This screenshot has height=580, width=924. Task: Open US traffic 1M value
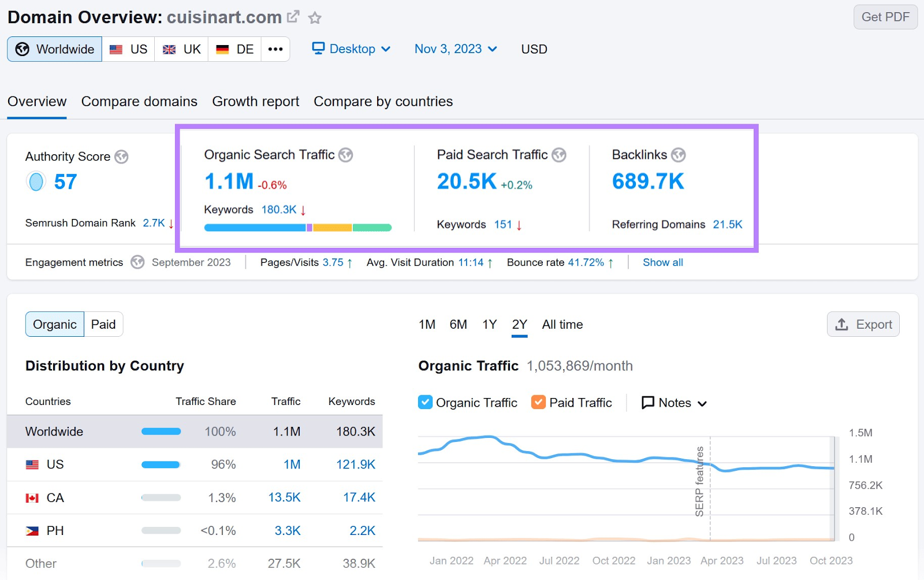point(292,464)
